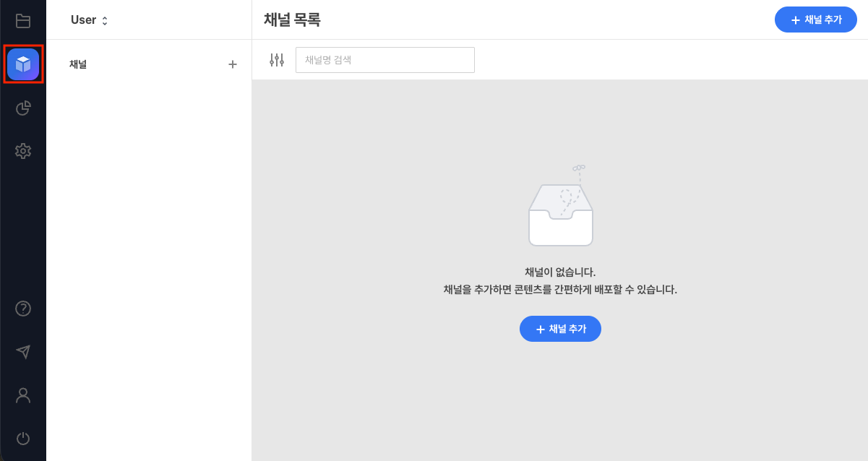Open the user profile person icon
The image size is (868, 461).
pyautogui.click(x=23, y=395)
